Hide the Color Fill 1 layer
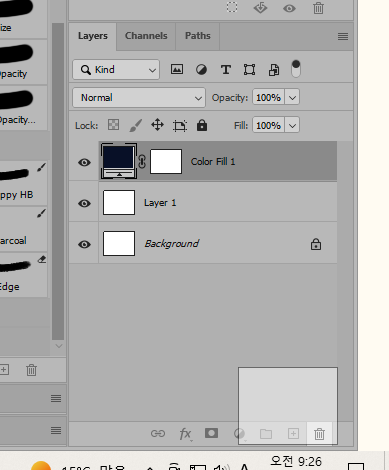Image resolution: width=389 pixels, height=470 pixels. pos(84,162)
